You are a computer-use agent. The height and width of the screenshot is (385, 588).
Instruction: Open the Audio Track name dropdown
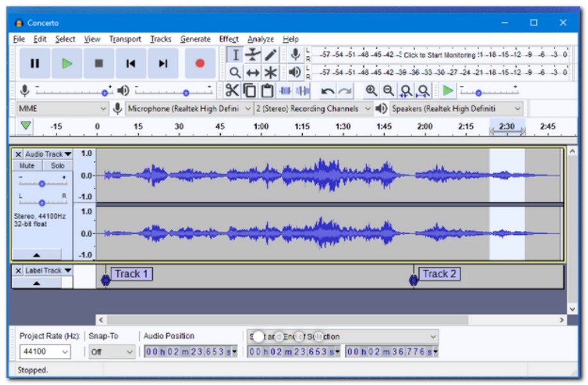(x=68, y=155)
